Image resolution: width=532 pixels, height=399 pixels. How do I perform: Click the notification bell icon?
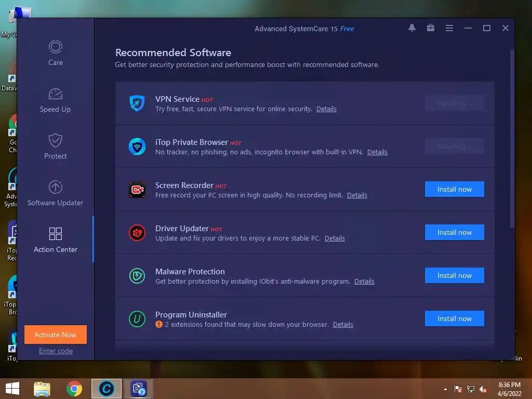(412, 28)
